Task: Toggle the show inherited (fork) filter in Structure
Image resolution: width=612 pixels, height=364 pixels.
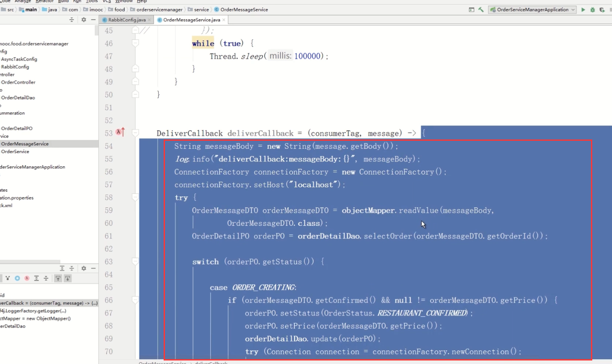Action: click(8, 278)
